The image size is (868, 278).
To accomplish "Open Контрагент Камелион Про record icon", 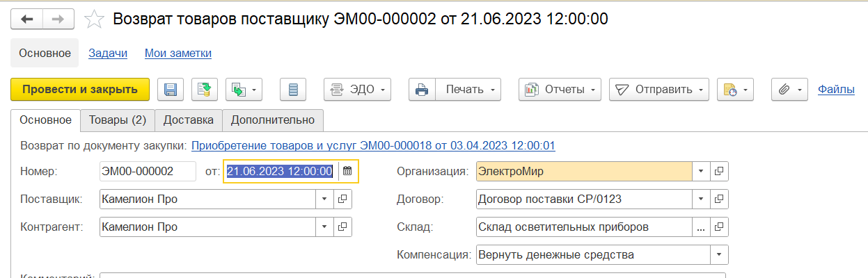I will pyautogui.click(x=342, y=227).
